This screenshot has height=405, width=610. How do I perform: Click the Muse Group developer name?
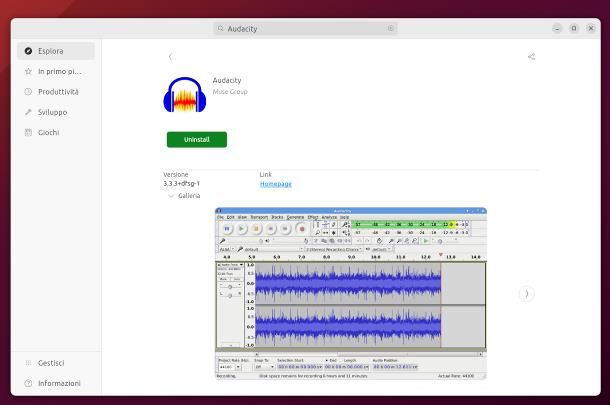coord(230,92)
